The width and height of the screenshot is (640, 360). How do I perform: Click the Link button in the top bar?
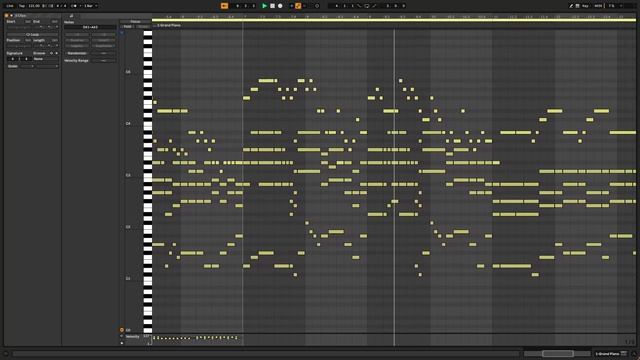coord(10,6)
